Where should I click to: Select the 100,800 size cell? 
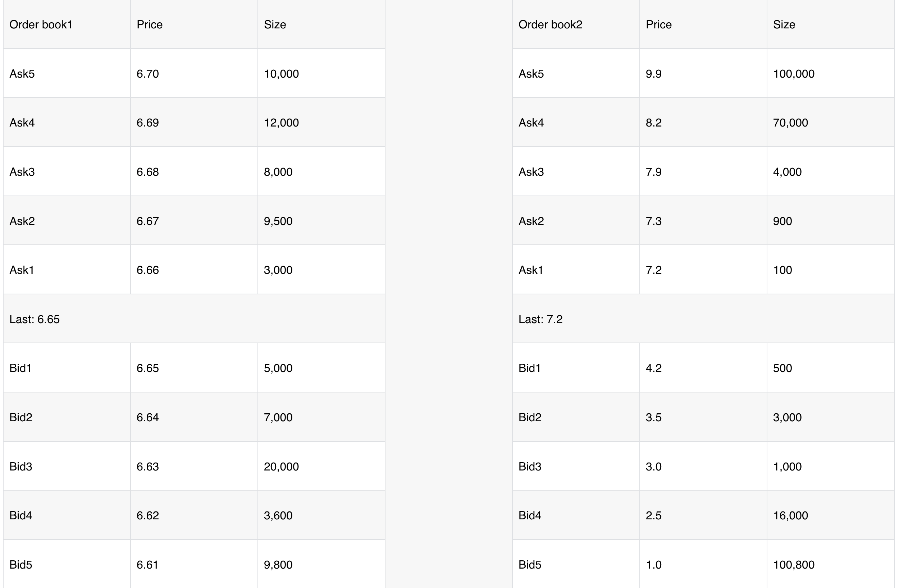(830, 564)
